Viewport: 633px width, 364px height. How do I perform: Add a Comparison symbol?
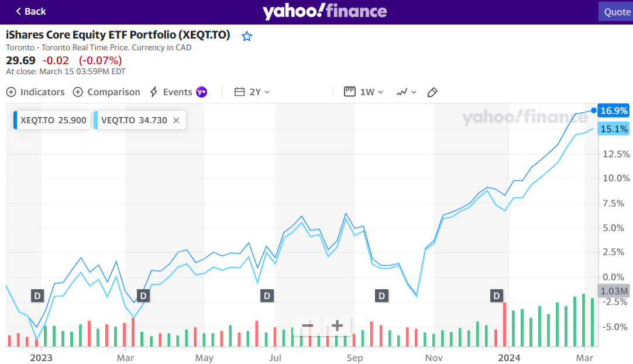click(106, 92)
